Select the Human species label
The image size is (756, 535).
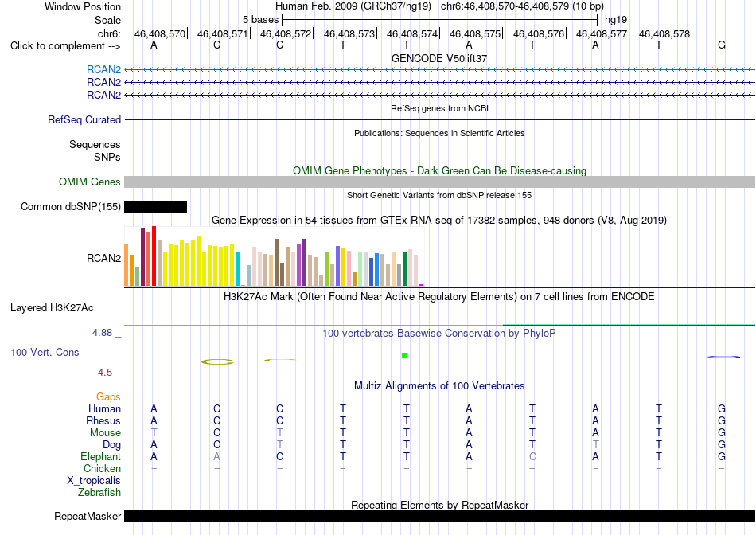[x=104, y=408]
